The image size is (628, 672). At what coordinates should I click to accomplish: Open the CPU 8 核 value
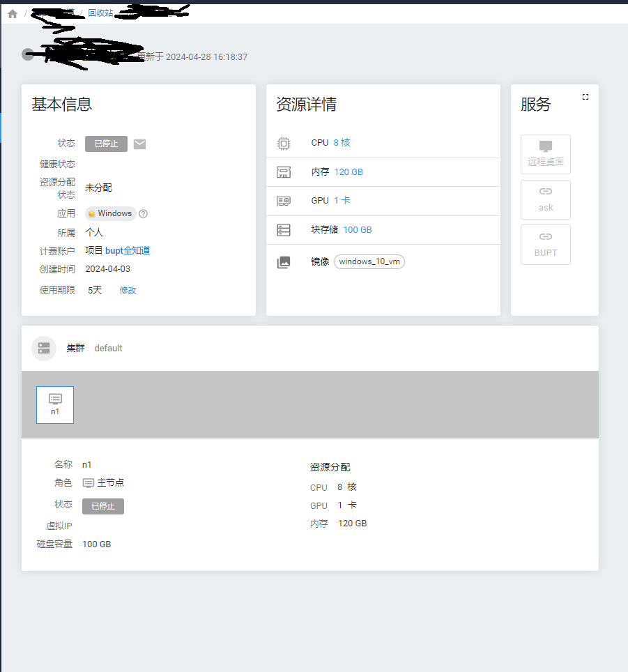(342, 143)
